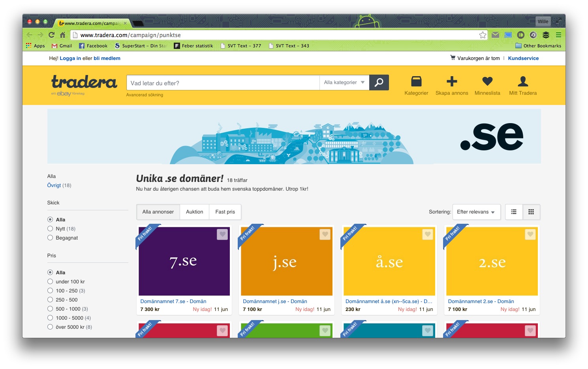Click search field Vad letar du efter
The width and height of the screenshot is (588, 369).
click(223, 82)
